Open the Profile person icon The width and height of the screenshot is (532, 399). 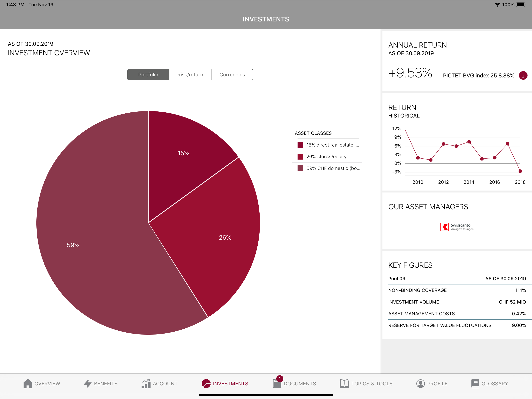coord(420,384)
